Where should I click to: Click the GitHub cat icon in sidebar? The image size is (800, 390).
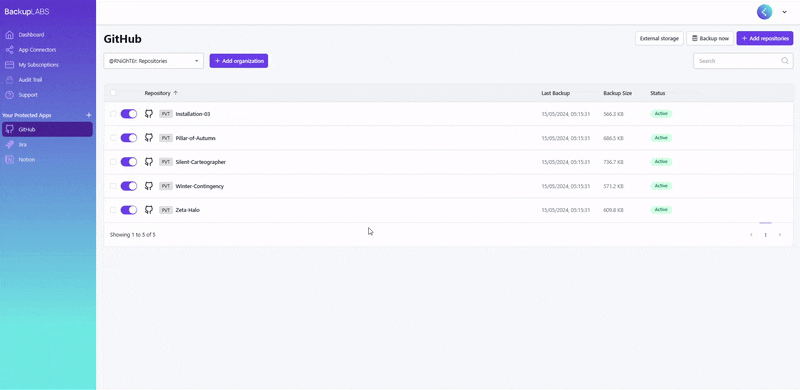point(9,130)
